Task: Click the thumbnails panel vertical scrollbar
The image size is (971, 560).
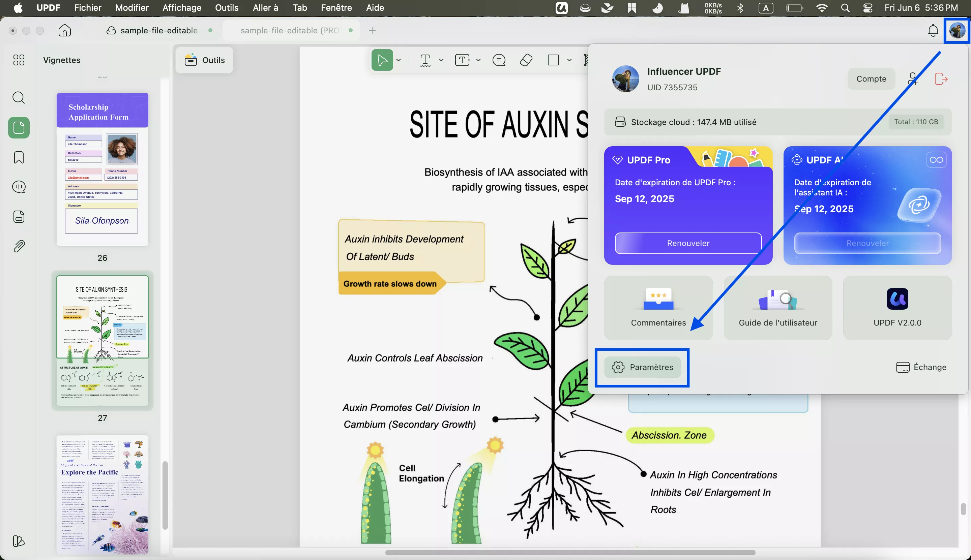Action: coord(165,495)
